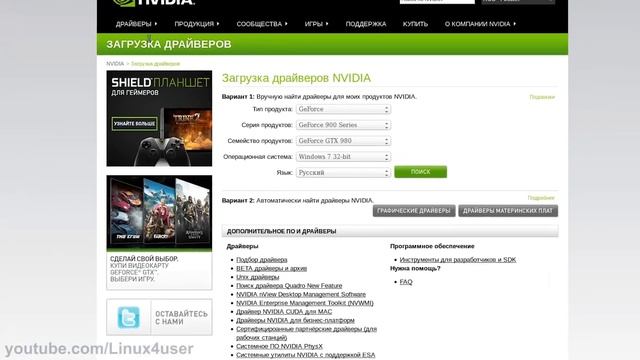This screenshot has height=360, width=640.
Task: Open the GeForce GTX games promo banner
Action: click(x=159, y=233)
